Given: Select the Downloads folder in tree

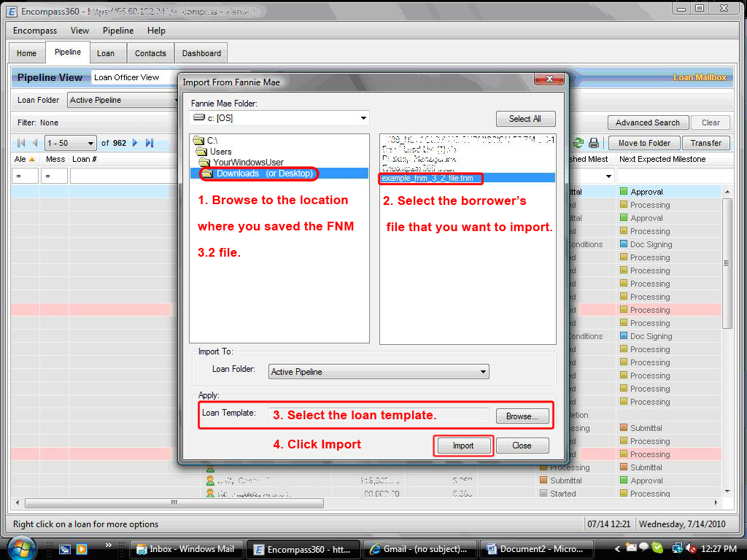Looking at the screenshot, I should [x=279, y=174].
